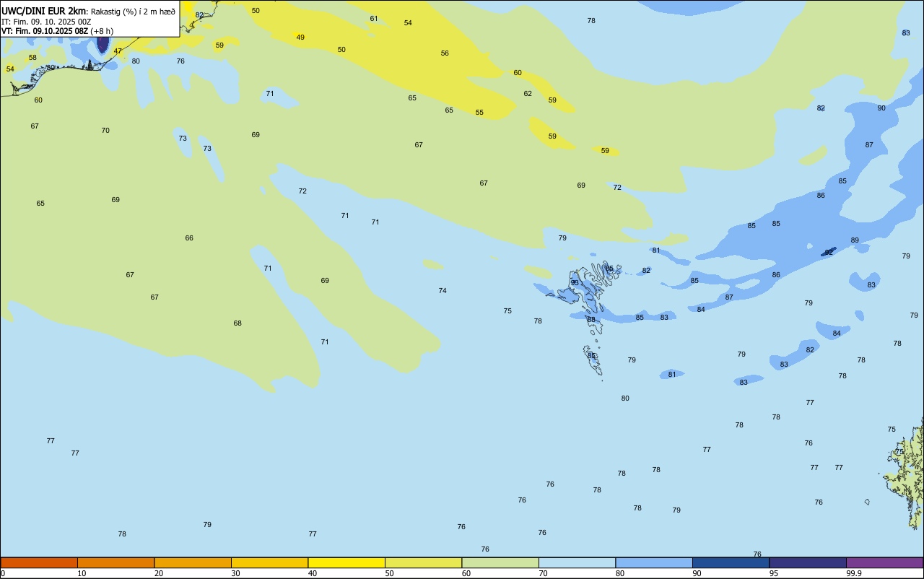Click the map value '58' near Iceland coast

32,58
